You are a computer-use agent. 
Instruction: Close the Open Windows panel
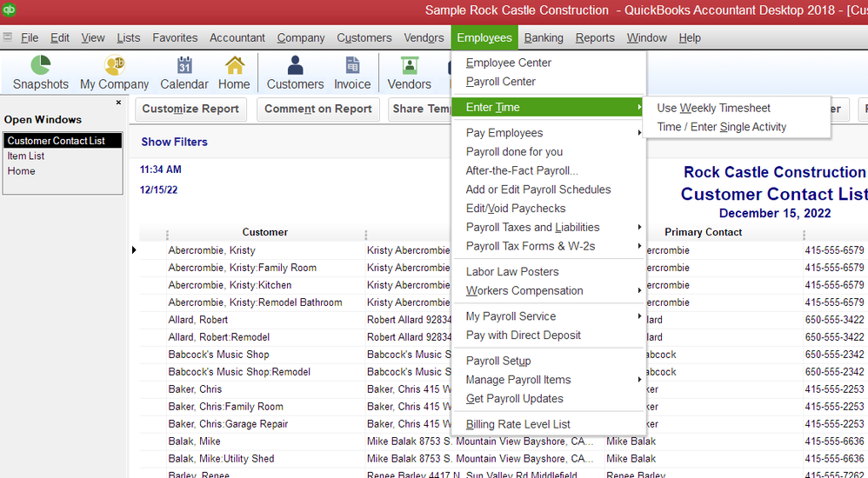[x=118, y=103]
